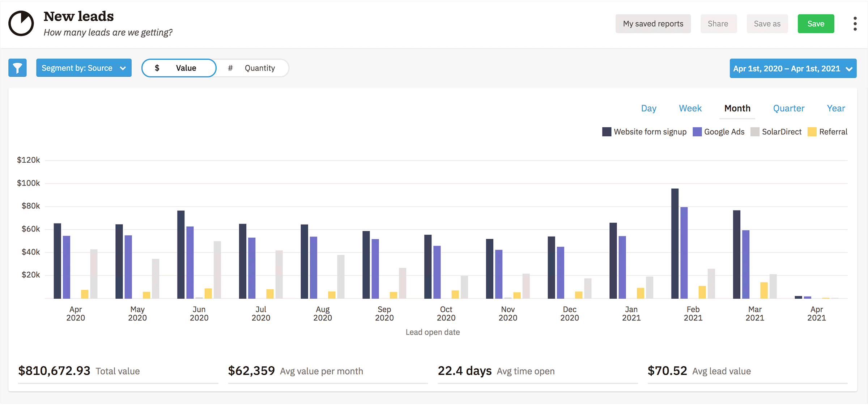868x405 pixels.
Task: Click the SolarDirect legend color square
Action: (x=755, y=132)
